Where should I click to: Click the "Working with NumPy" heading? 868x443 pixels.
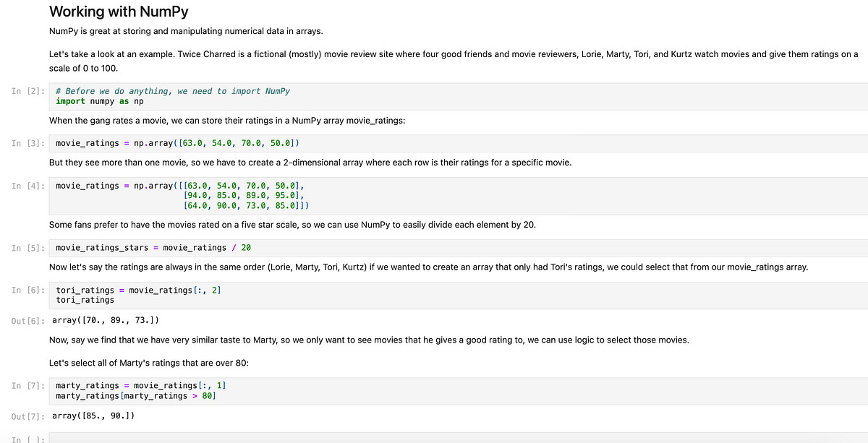(118, 12)
